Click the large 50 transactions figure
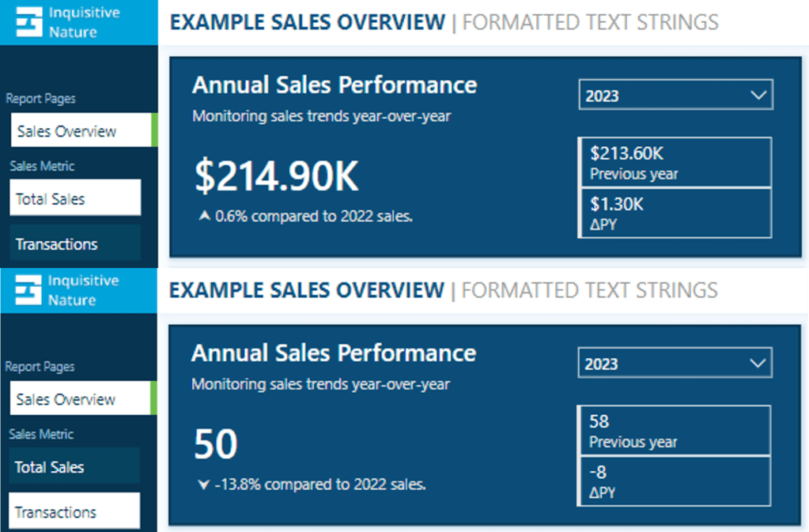The width and height of the screenshot is (809, 532). click(215, 445)
